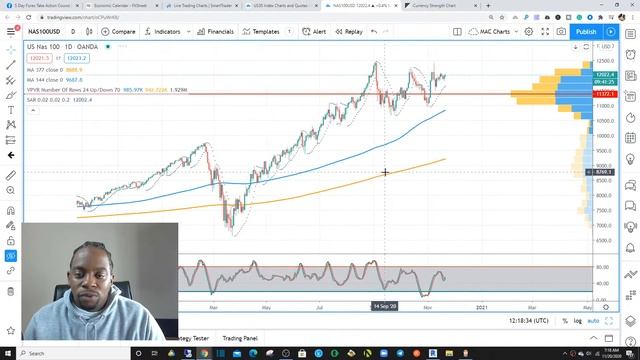Open the ideas lightbulb panel
Image resolution: width=640 pixels, height=360 pixels.
coord(631,158)
